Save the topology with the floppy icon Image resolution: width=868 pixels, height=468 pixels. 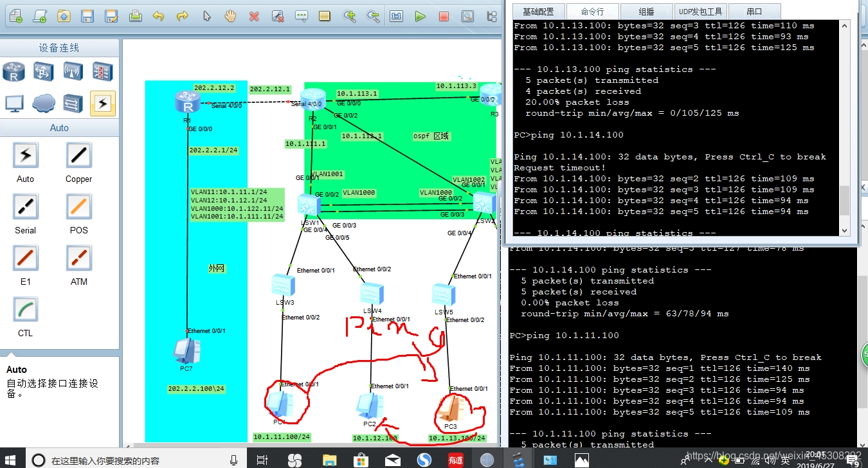87,16
